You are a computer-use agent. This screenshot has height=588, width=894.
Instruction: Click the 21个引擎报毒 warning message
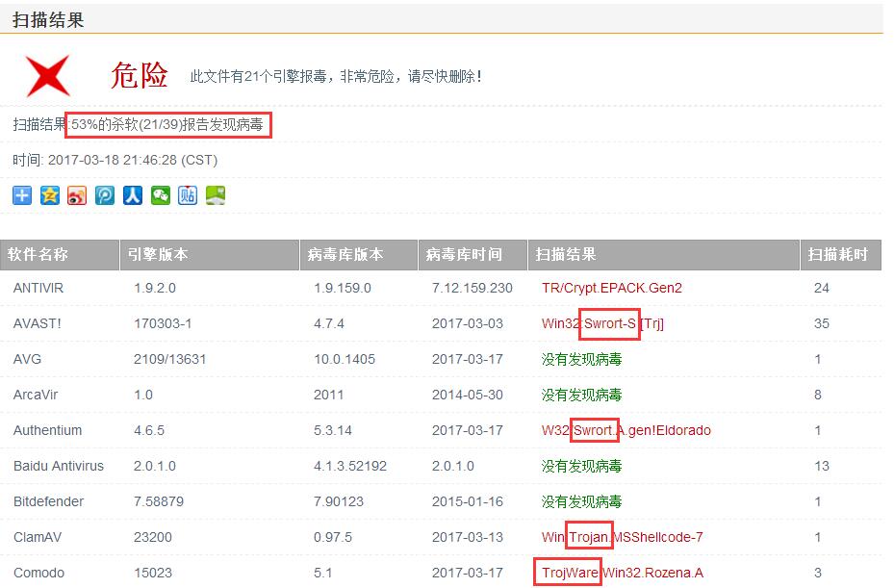pos(336,76)
